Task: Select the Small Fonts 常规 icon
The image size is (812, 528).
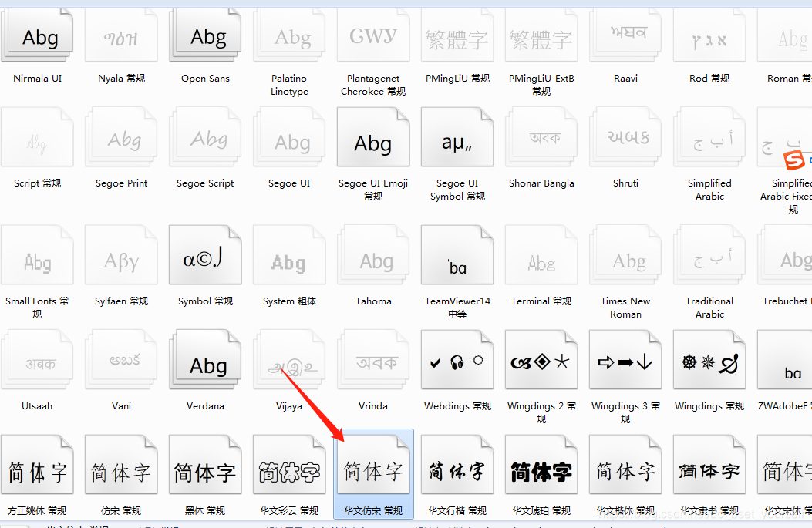Action: tap(37, 254)
